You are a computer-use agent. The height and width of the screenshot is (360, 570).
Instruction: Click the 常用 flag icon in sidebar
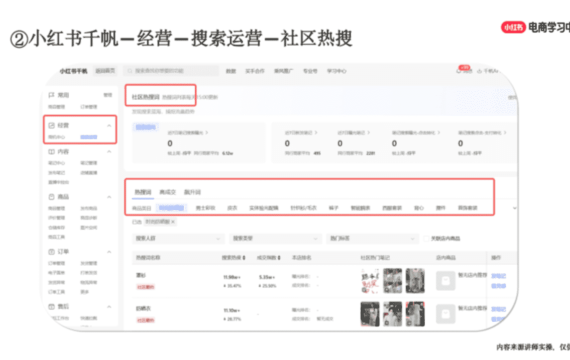tap(51, 95)
